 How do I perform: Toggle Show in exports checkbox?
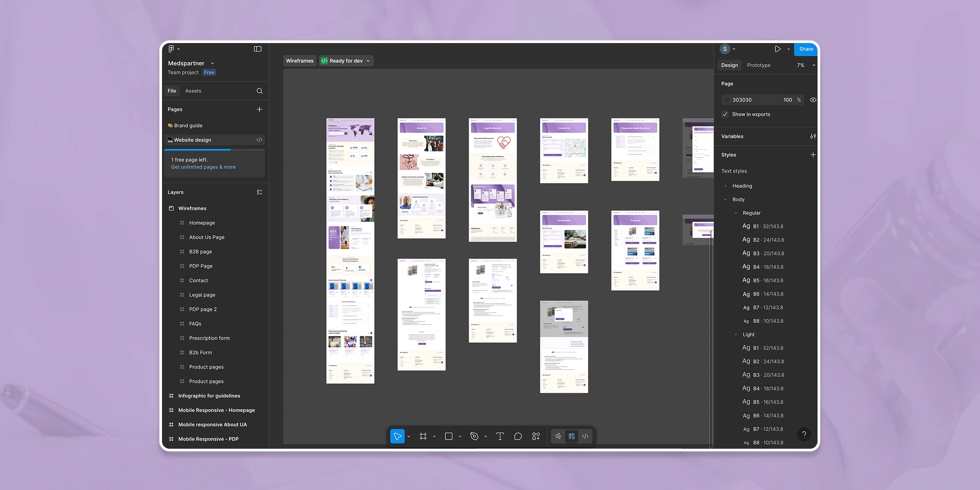[x=725, y=114]
